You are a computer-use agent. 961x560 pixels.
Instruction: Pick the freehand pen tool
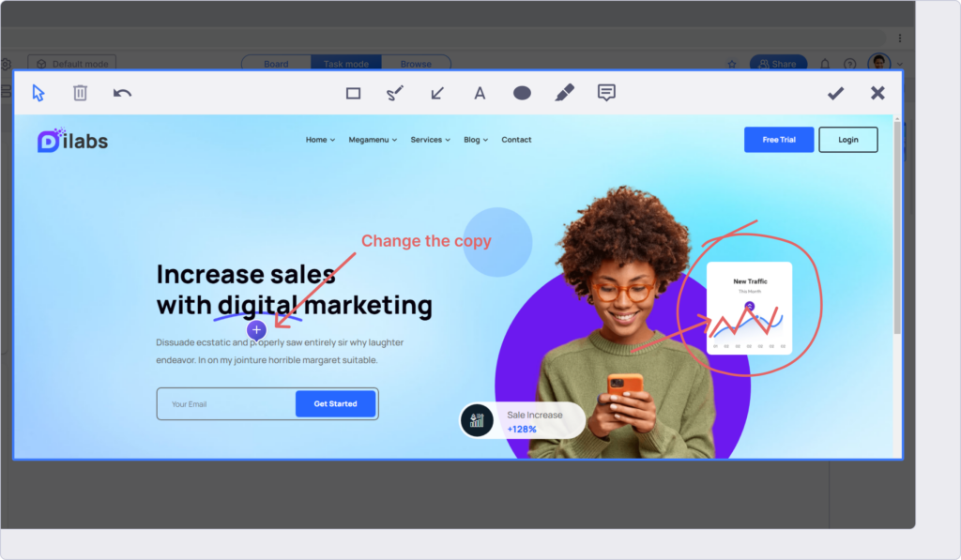click(x=394, y=93)
